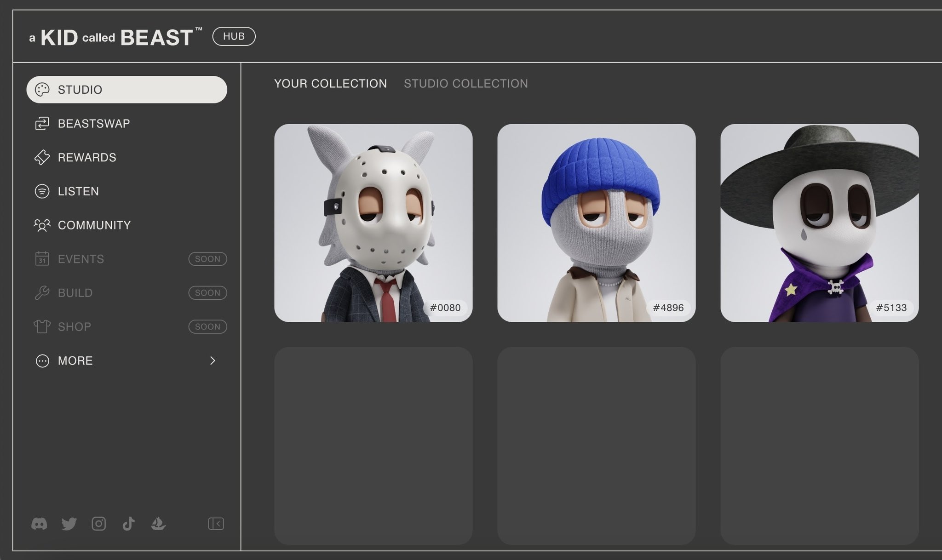Click the Listen Spotify icon
This screenshot has width=942, height=560.
coord(42,191)
